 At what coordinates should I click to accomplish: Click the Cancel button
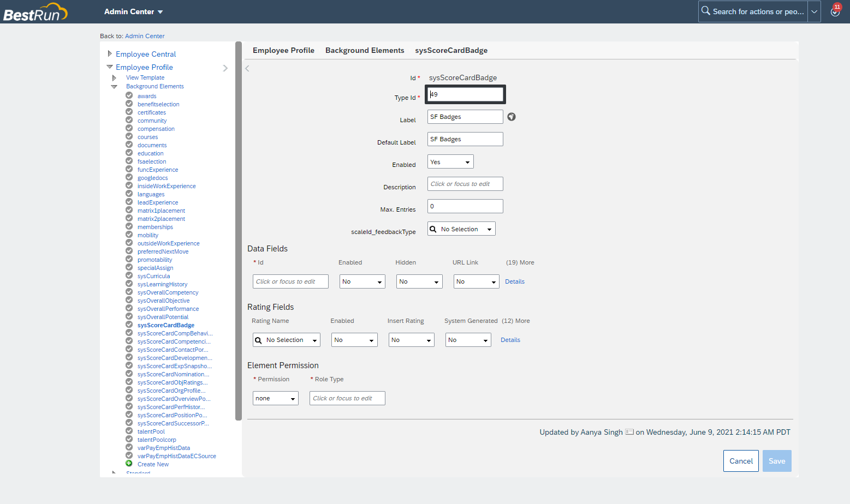point(741,461)
